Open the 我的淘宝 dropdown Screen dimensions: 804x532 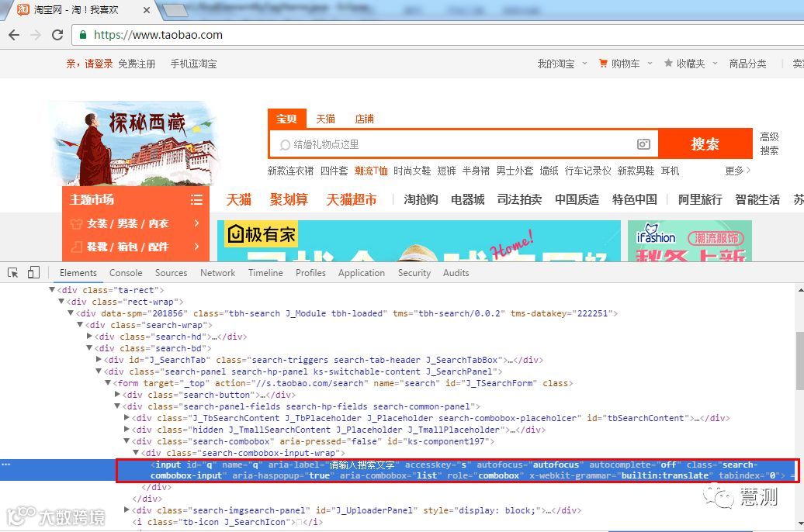coord(561,64)
